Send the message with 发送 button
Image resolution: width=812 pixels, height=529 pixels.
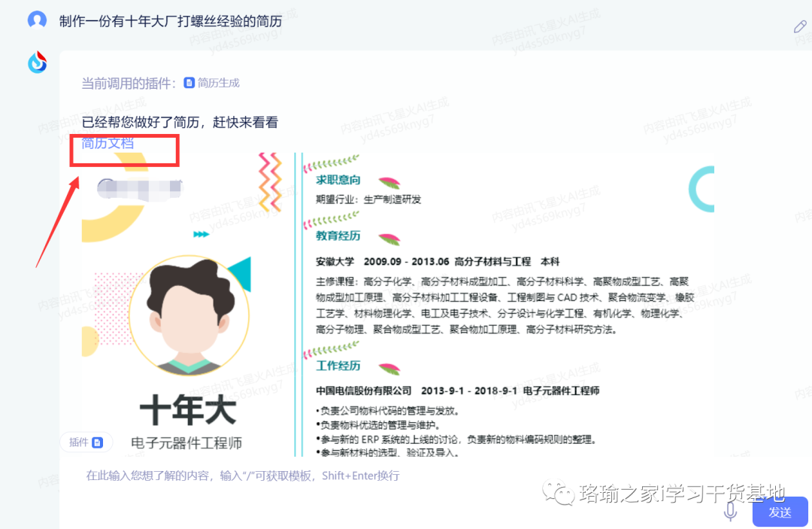[x=780, y=512]
